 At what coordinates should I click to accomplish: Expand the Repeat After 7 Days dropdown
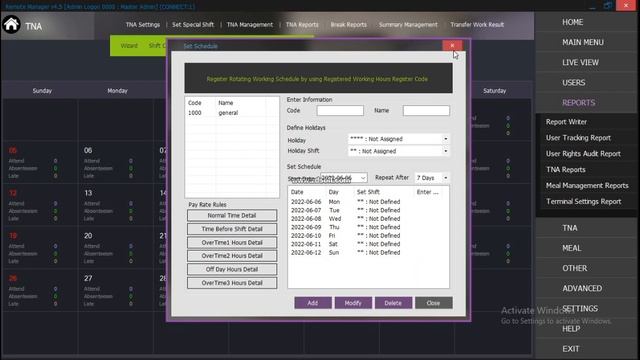coord(446,178)
